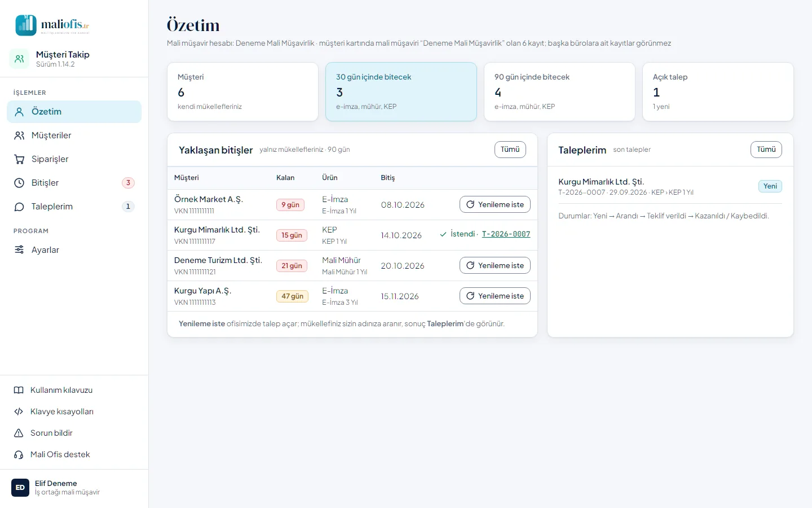This screenshot has width=812, height=508.
Task: Click the Siparişler shopping cart icon
Action: pyautogui.click(x=19, y=159)
